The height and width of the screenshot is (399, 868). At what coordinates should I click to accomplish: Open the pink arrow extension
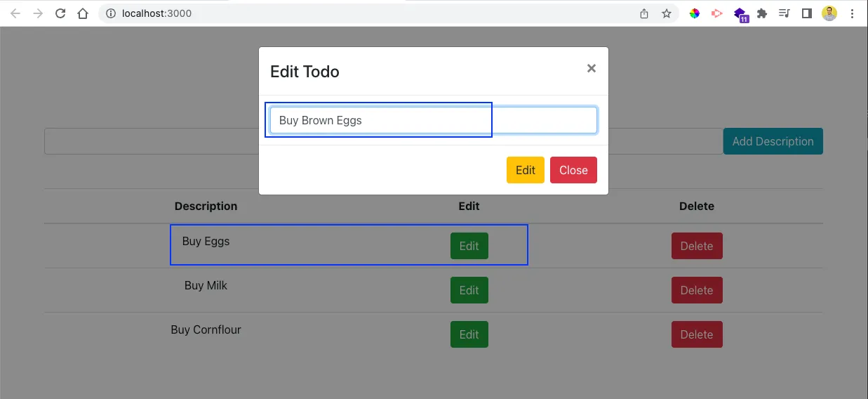[x=717, y=13]
